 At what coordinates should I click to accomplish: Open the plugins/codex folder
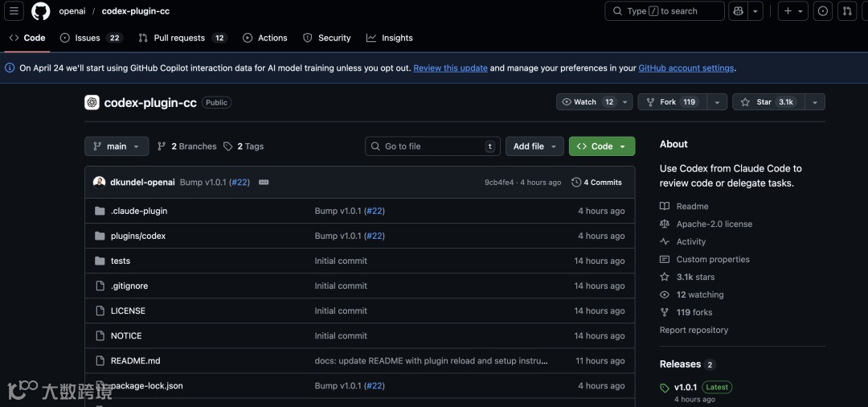pyautogui.click(x=138, y=236)
